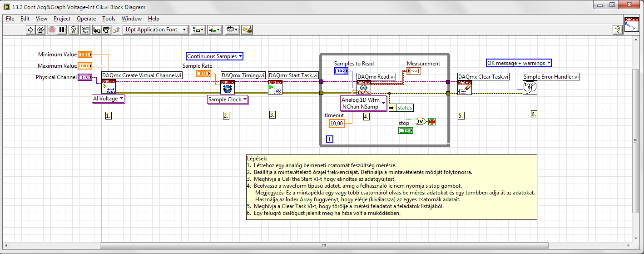Click the step label 5.
644x254 pixels.
point(461,116)
